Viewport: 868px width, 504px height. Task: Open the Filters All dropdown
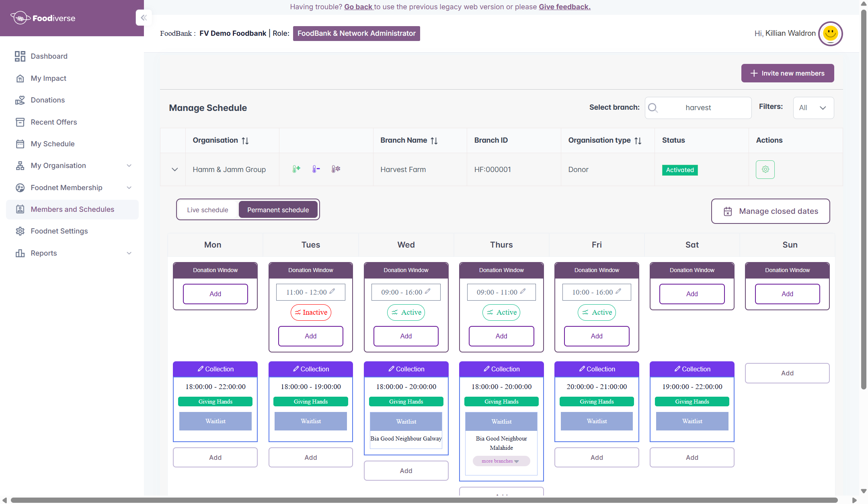(813, 108)
